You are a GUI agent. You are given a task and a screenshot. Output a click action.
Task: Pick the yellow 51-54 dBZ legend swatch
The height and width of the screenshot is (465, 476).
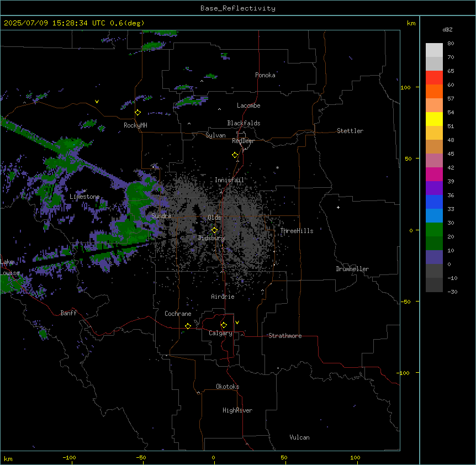point(434,119)
